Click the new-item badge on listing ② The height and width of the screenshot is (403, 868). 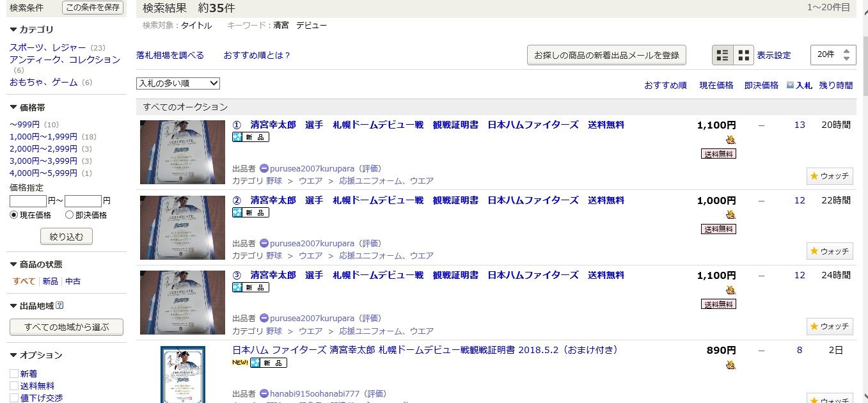(x=251, y=212)
